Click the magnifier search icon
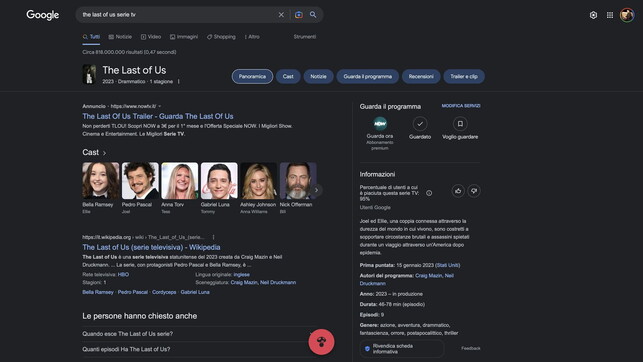Screen dimensions: 643x362 tap(313, 15)
